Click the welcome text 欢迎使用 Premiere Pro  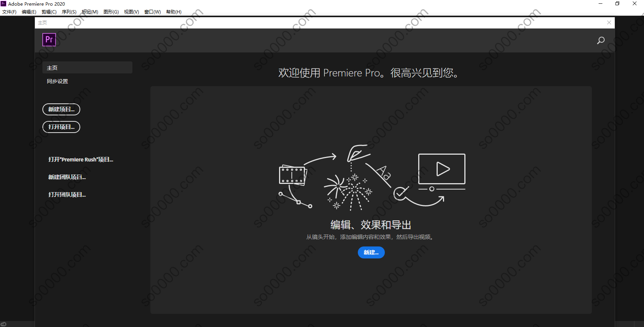[x=369, y=73]
